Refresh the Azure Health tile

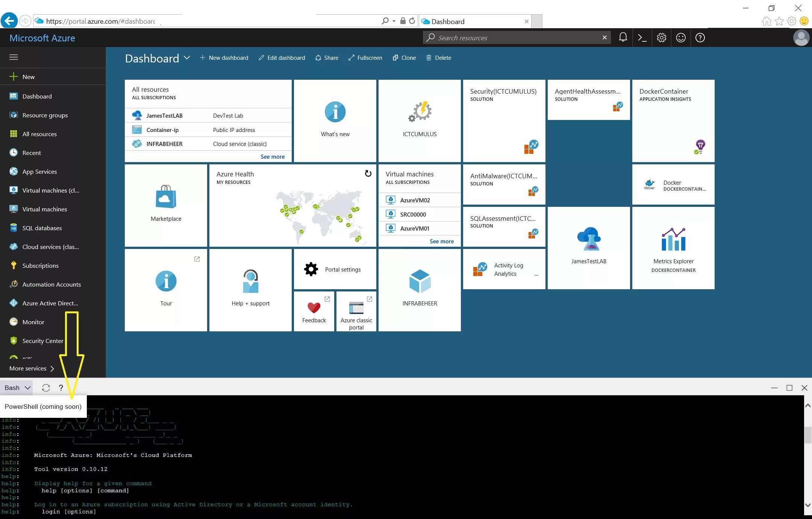tap(368, 173)
